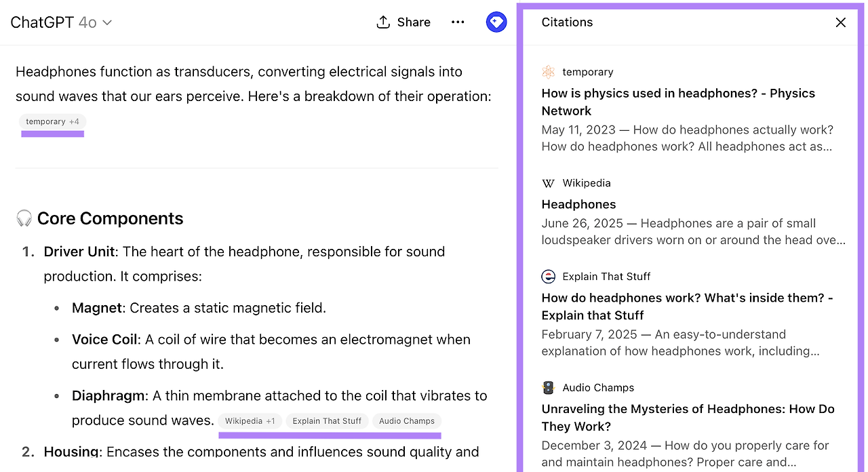Click the 'December 3, 2024' citation snippet
Viewport: 868px width, 472px height.
coord(686,454)
